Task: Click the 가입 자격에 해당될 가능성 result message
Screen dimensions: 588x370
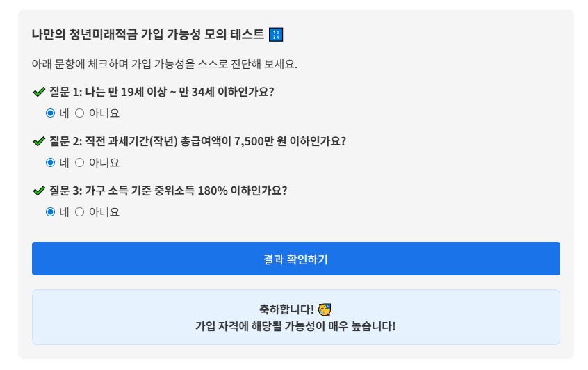Action: (295, 325)
